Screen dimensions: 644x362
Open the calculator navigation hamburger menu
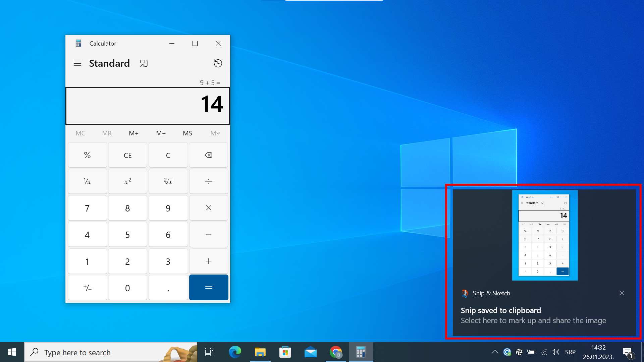click(x=77, y=63)
